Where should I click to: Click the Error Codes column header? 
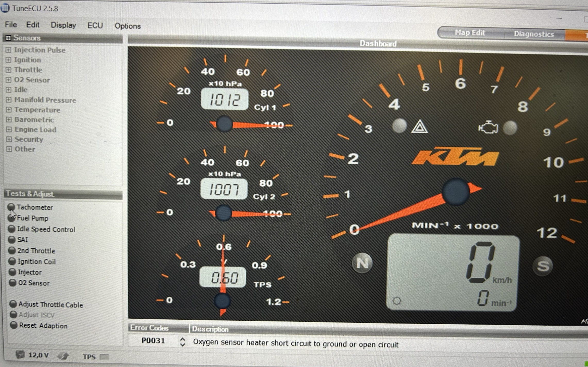point(158,328)
